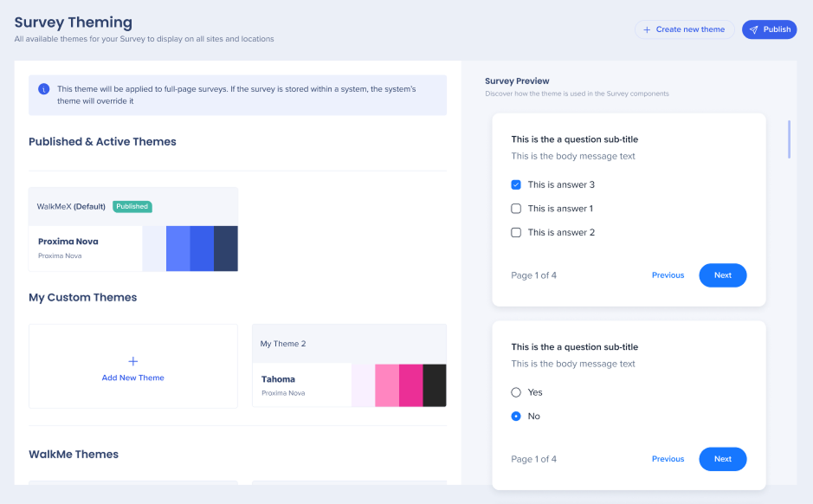
Task: Click the hot pink swatch in My Theme 2
Action: (410, 385)
